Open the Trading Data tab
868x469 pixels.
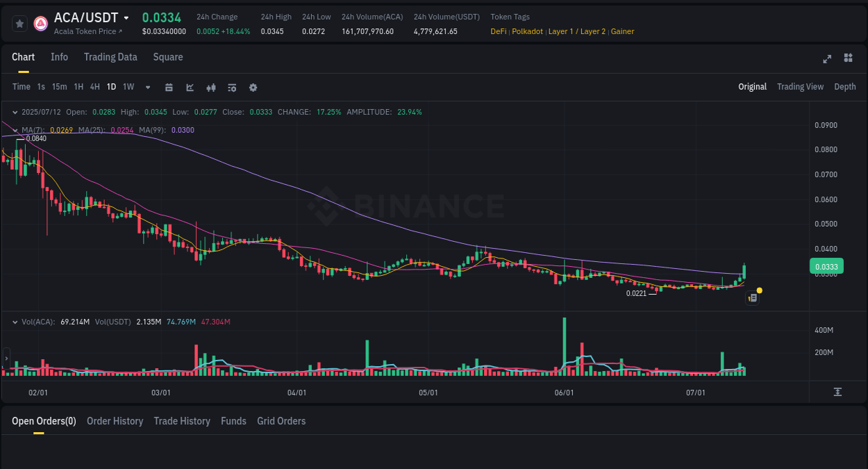[110, 57]
